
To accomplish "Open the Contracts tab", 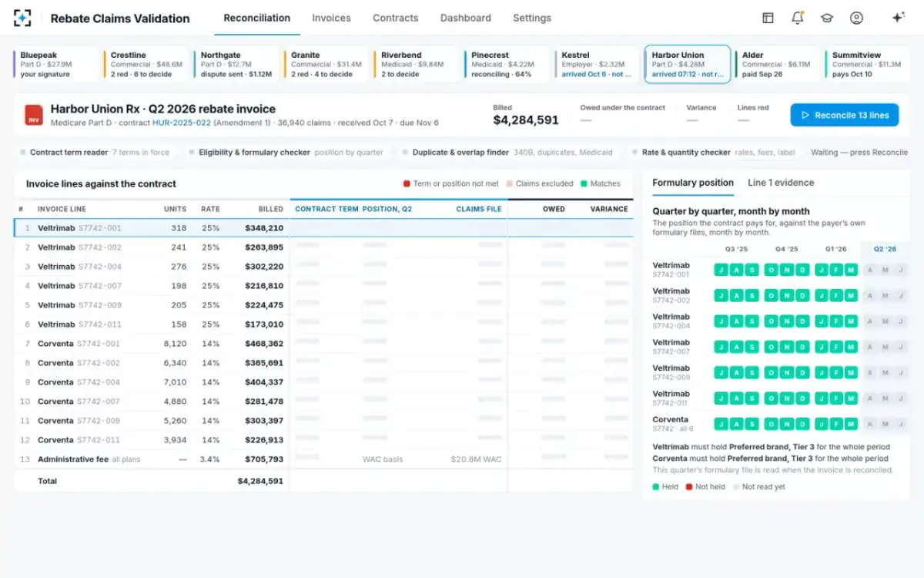I will click(x=396, y=18).
